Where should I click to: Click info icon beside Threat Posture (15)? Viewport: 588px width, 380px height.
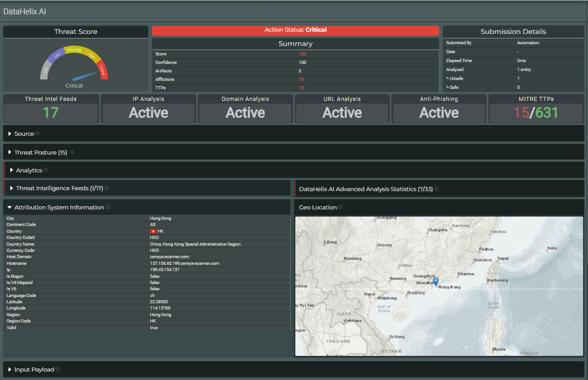tap(72, 152)
